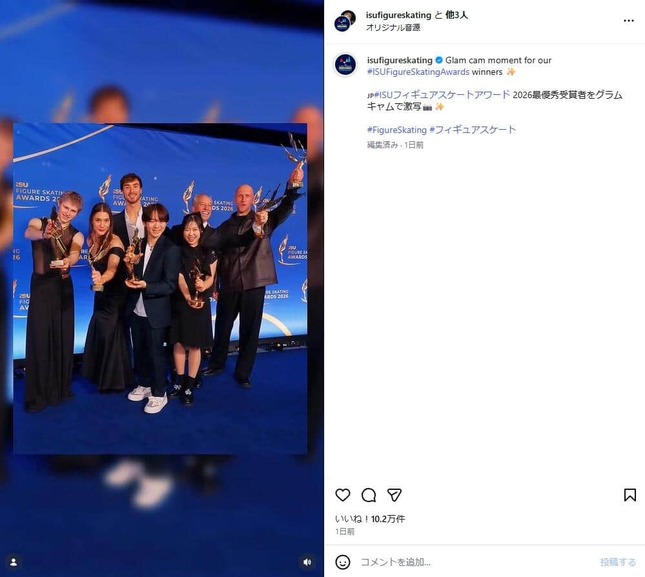Viewport: 645px width, 577px height.
Task: Open the #FigureSkating hashtag
Action: 397,130
